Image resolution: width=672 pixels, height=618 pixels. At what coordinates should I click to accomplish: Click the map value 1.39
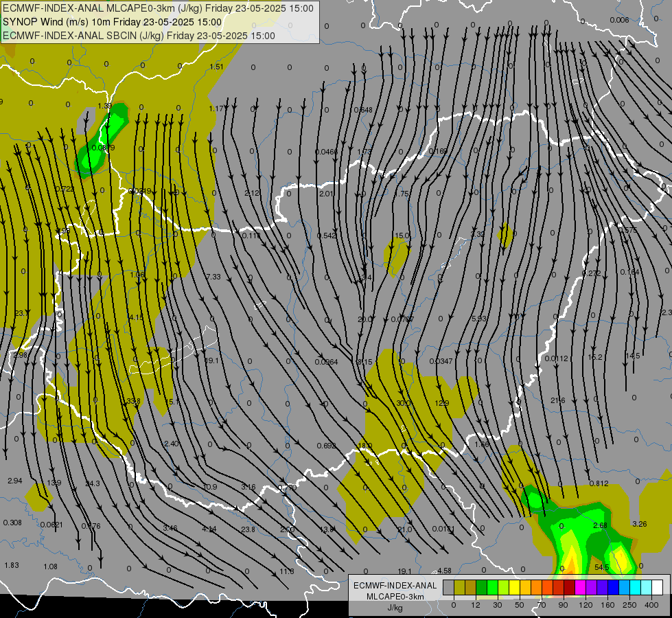pyautogui.click(x=104, y=106)
